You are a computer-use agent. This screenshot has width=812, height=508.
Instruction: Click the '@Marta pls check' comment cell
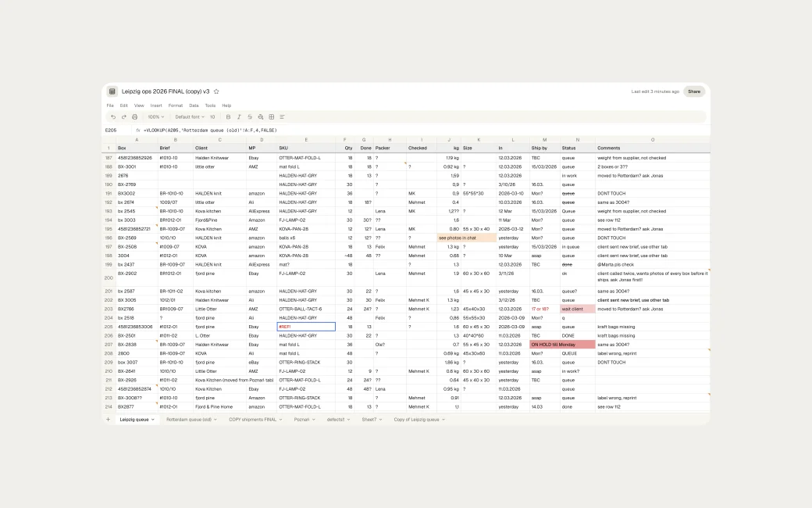[653, 264]
